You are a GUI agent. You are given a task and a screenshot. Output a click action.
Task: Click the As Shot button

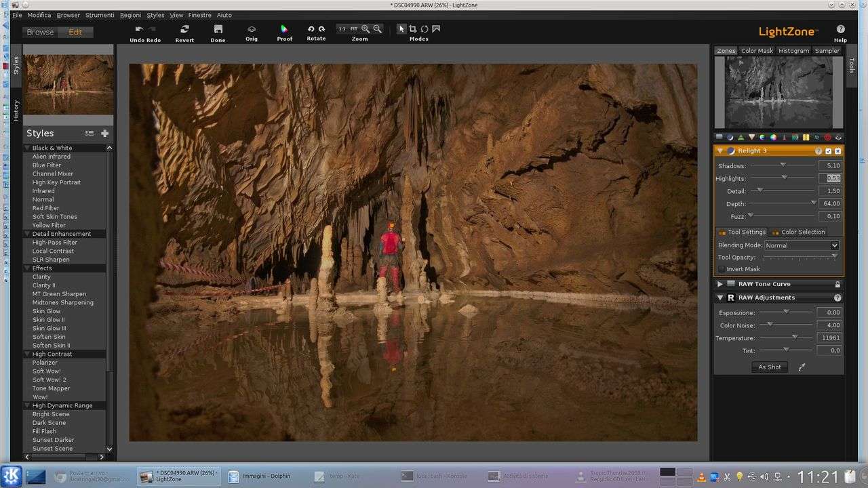pyautogui.click(x=769, y=367)
